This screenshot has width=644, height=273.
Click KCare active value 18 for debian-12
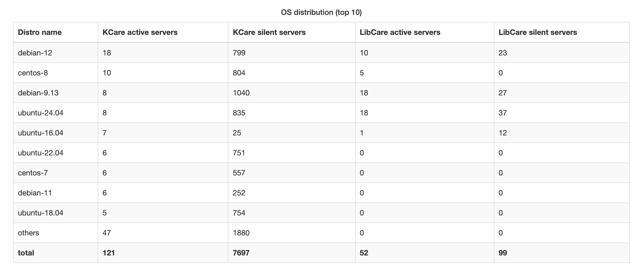click(107, 53)
